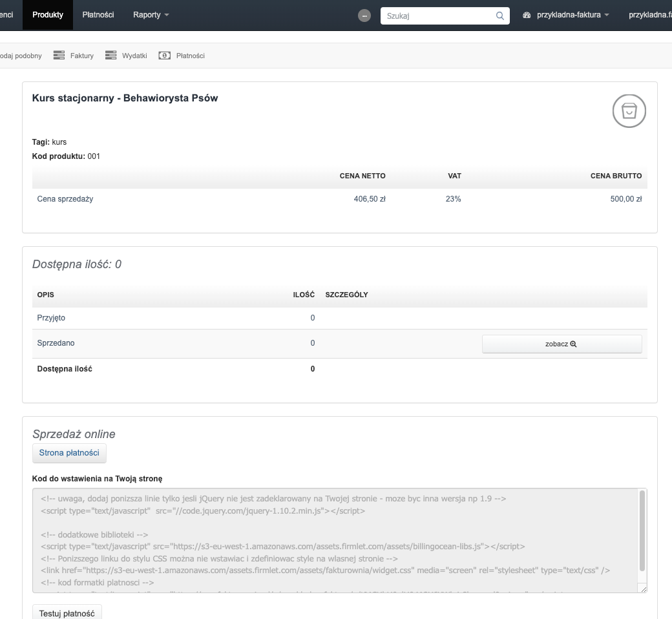Screen dimensions: 672x619
Task: Click the Faktury list icon
Action: click(x=59, y=56)
